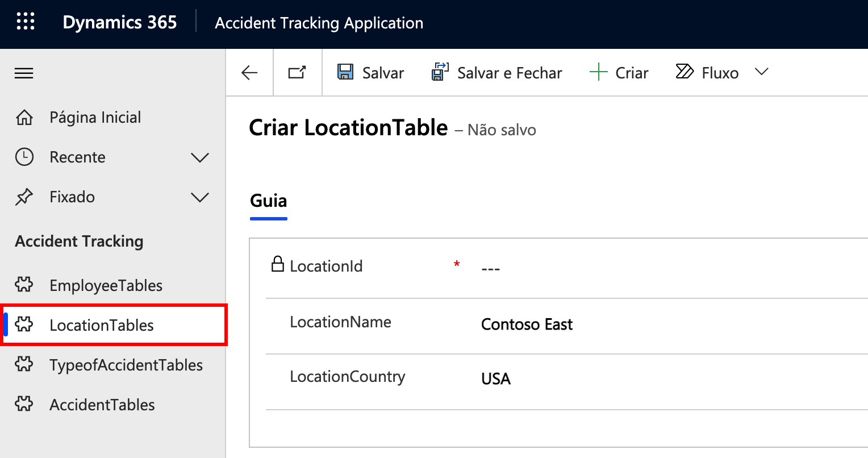Open TypeofAccidentTables in the navigation
This screenshot has width=868, height=458.
tap(126, 365)
